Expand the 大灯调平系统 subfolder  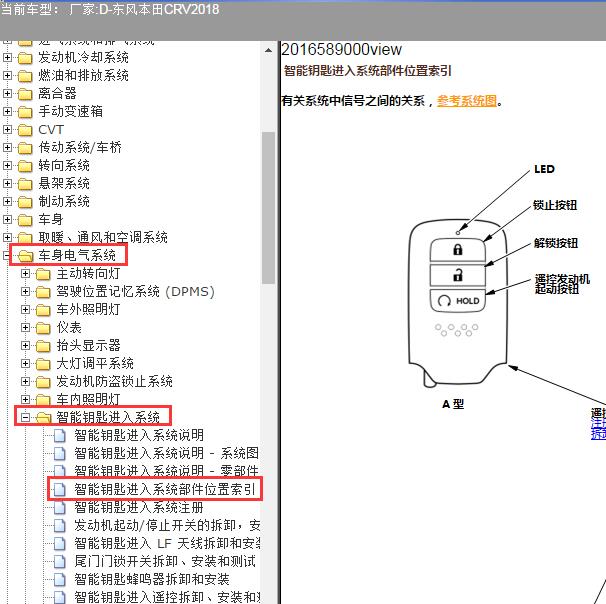[25, 363]
